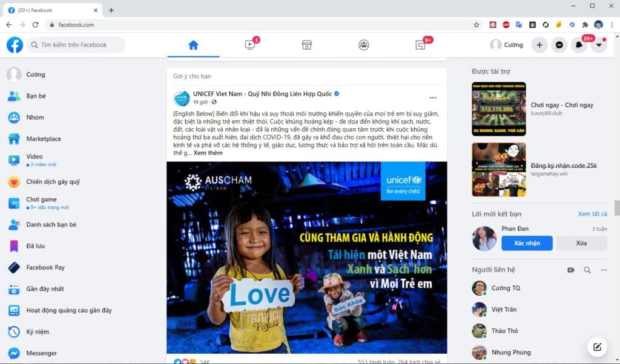
Task: Open UNICEF post options menu
Action: 433,97
